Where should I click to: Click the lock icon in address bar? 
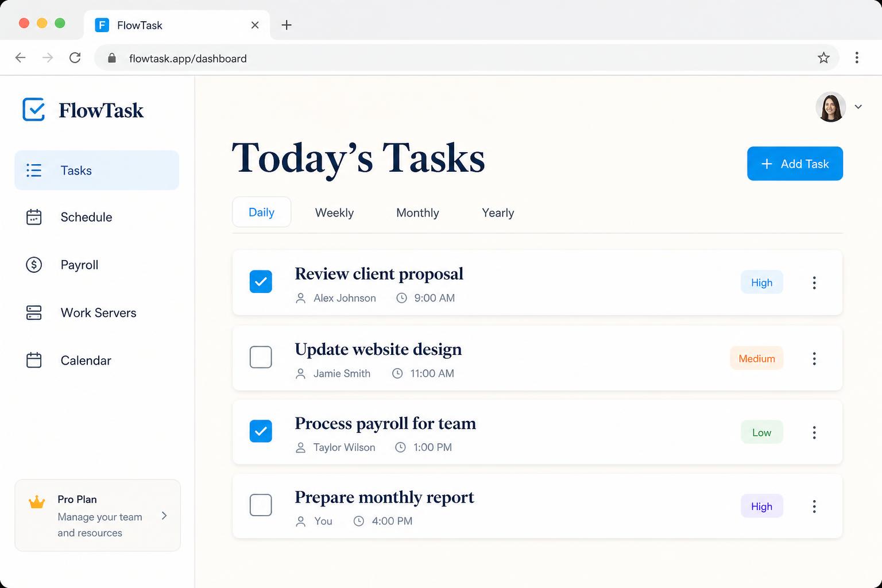[x=112, y=58]
